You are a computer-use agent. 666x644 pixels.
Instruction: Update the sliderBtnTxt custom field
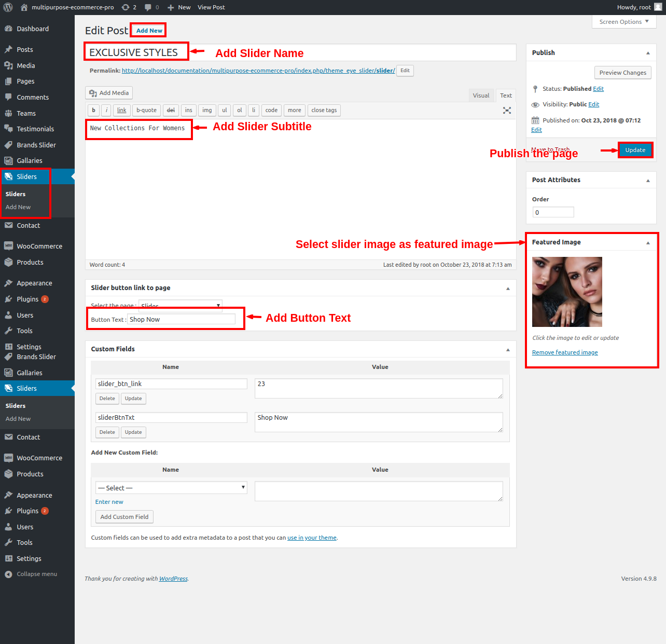point(133,432)
